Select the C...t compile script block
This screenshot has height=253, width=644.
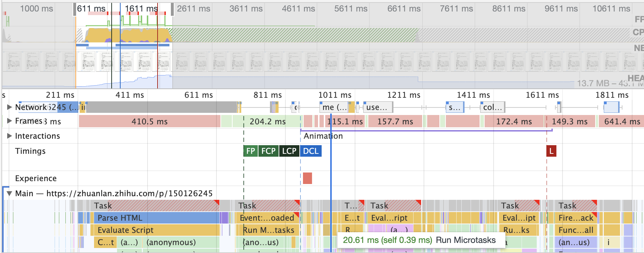pyautogui.click(x=106, y=242)
